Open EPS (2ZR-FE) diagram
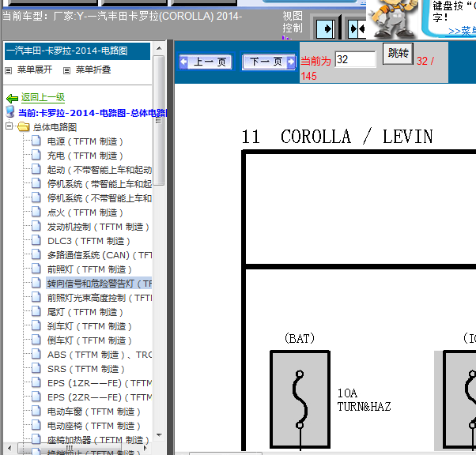This screenshot has width=476, height=455. coord(100,397)
